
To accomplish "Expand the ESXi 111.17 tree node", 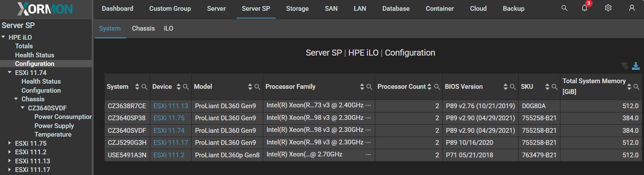I will 10,170.
